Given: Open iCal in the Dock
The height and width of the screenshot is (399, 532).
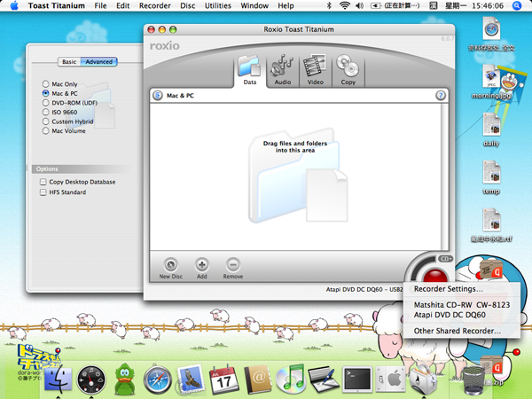Looking at the screenshot, I should point(223,379).
